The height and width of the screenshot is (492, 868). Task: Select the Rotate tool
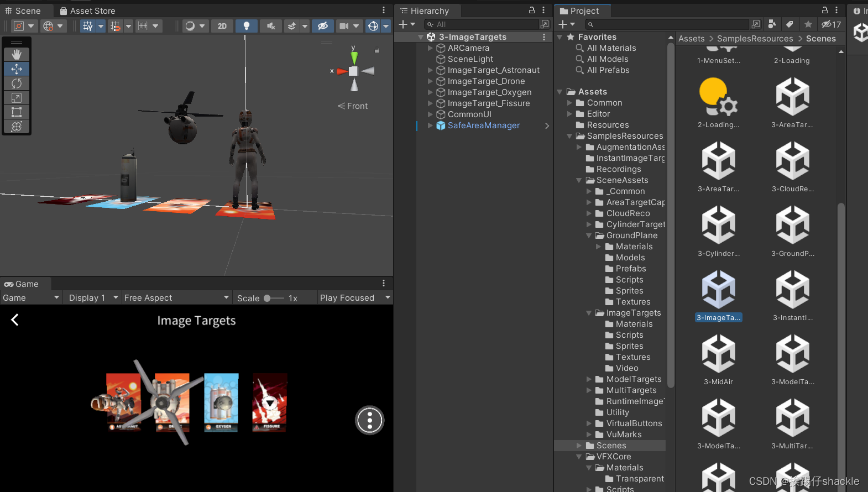point(17,83)
